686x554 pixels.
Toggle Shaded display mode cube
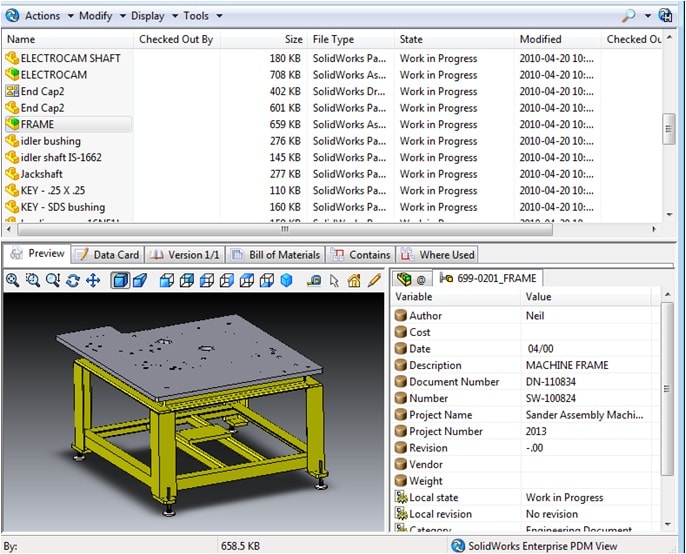(x=120, y=281)
